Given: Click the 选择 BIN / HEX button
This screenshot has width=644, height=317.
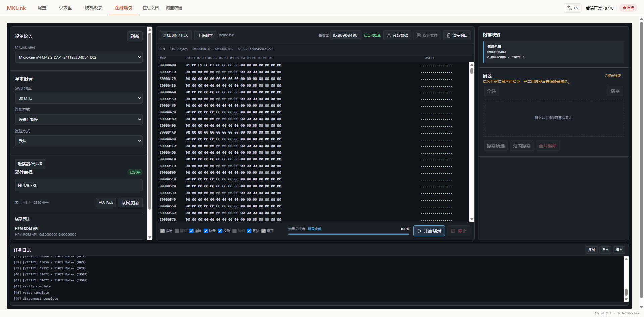Looking at the screenshot, I should click(x=176, y=35).
